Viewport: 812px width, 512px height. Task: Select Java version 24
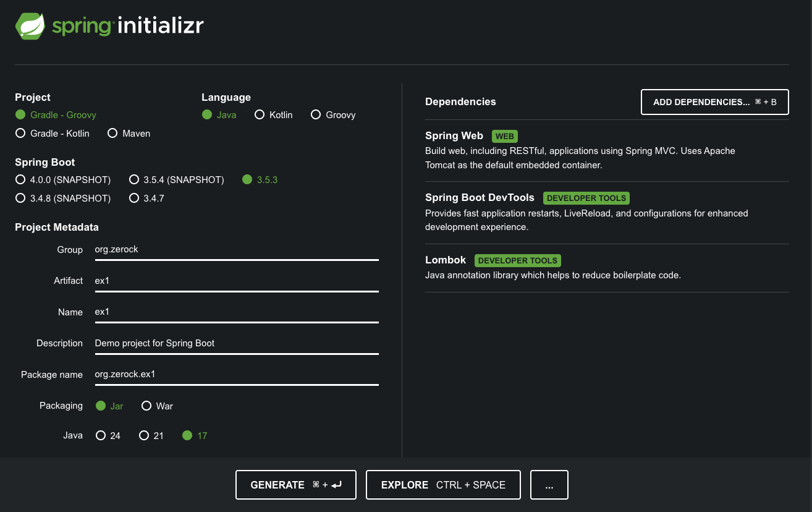(x=100, y=435)
